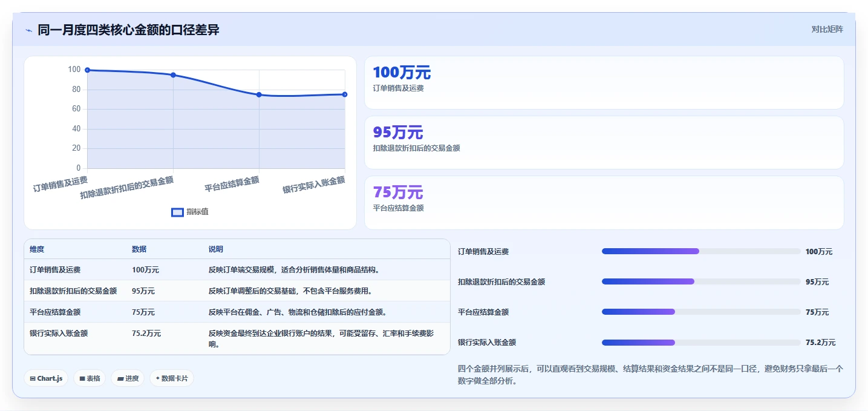Open the 100万元 data card
This screenshot has height=411, width=868.
(x=604, y=82)
